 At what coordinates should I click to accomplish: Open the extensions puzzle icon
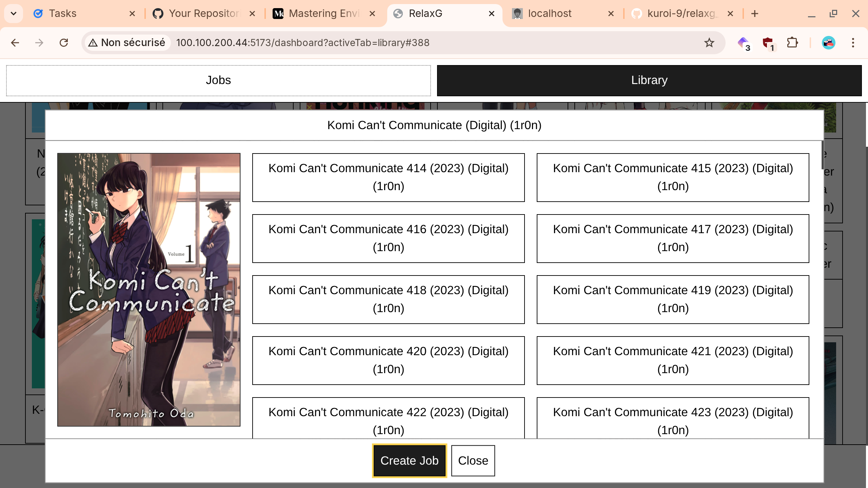[x=792, y=43]
